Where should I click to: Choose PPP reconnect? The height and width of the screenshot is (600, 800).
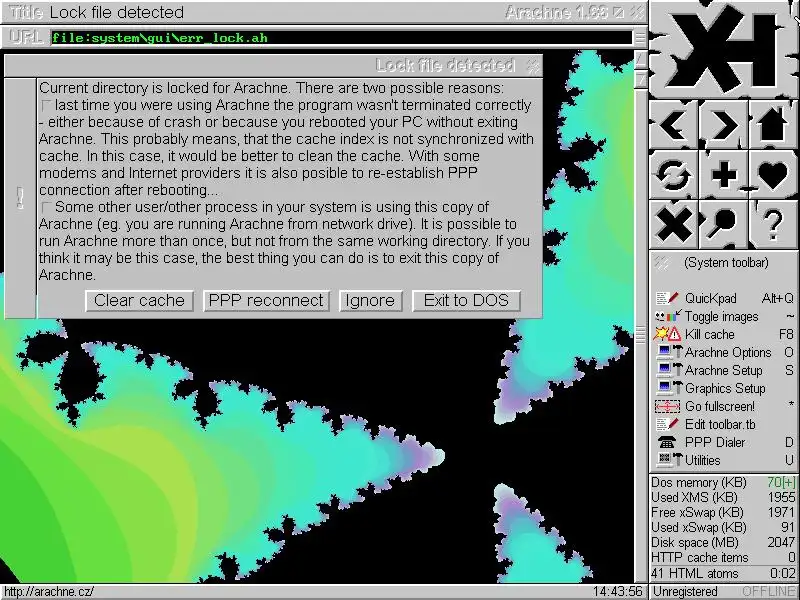[x=266, y=301]
